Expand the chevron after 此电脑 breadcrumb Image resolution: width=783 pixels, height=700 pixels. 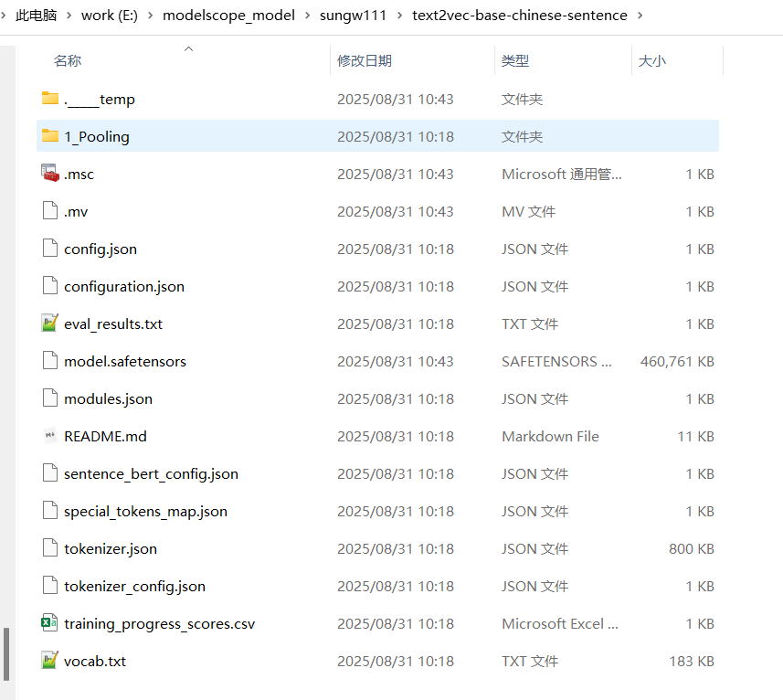[69, 16]
